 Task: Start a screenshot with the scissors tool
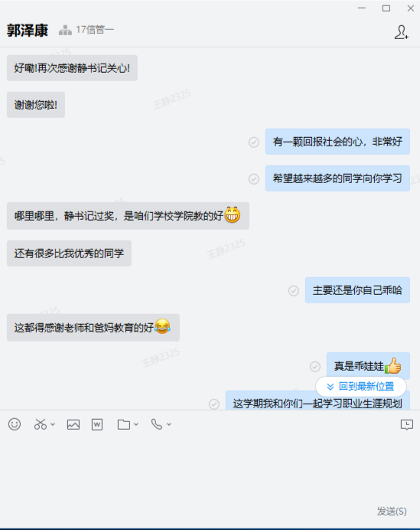point(41,424)
